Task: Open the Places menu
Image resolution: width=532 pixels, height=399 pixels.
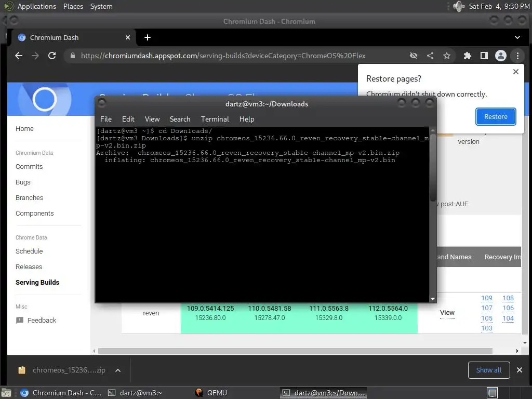Action: point(73,6)
